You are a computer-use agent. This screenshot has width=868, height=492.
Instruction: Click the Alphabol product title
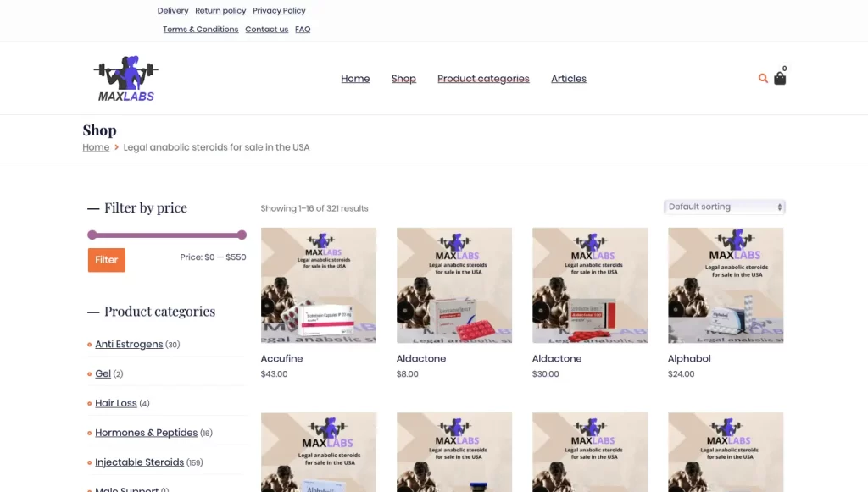(689, 359)
